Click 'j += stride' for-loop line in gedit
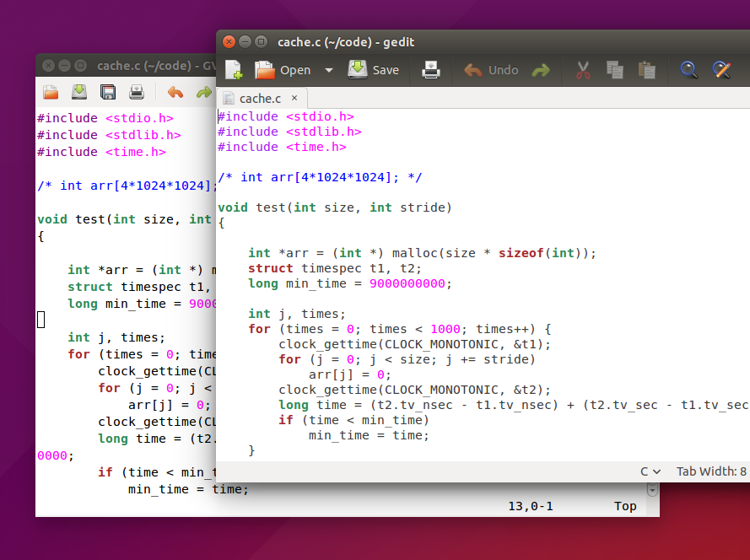Screen dimensions: 750x560 [x=407, y=359]
